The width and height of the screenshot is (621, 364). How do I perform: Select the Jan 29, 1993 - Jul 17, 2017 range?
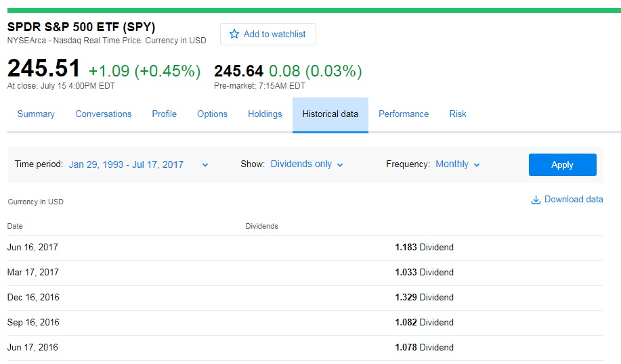[x=126, y=164]
